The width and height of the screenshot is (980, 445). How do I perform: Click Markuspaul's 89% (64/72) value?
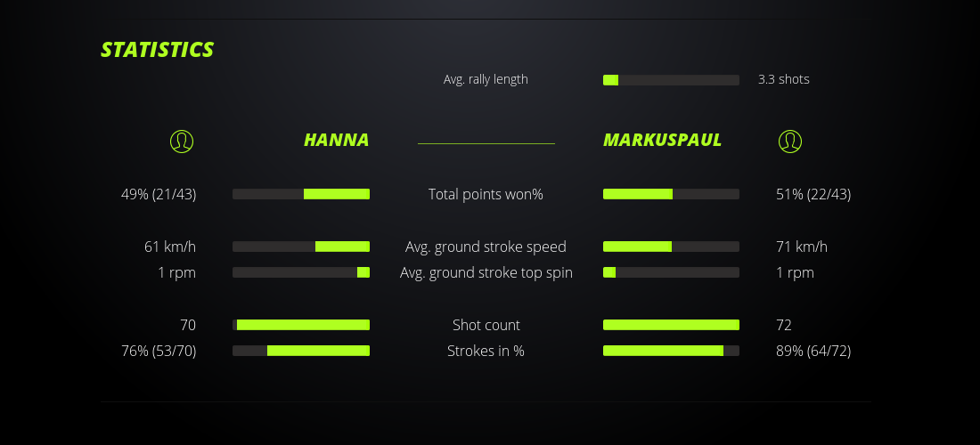coord(813,351)
